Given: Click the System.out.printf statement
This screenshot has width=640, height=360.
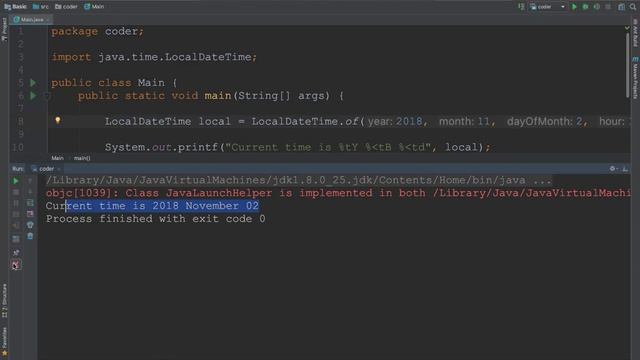Looking at the screenshot, I should [x=298, y=147].
